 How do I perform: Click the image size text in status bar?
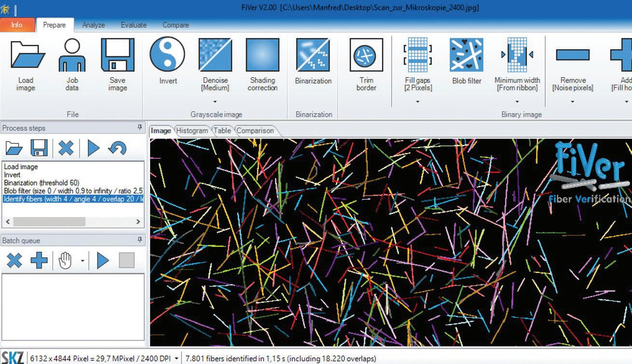point(99,359)
